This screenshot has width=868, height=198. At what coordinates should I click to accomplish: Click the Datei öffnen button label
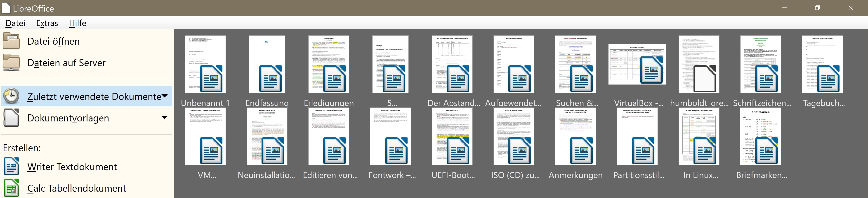pyautogui.click(x=54, y=41)
